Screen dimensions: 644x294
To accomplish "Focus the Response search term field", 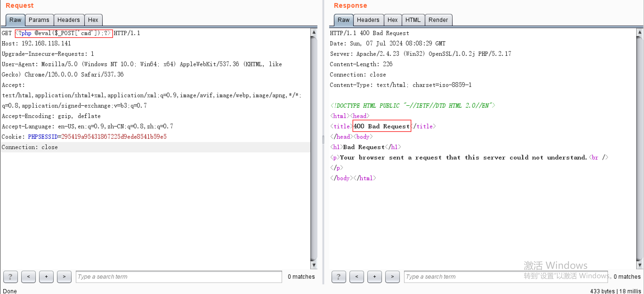I will [506, 277].
